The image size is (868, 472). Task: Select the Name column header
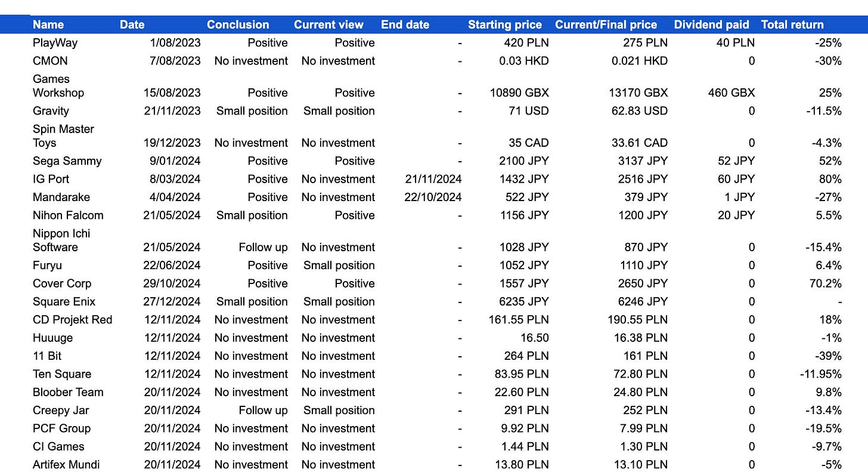click(x=48, y=24)
